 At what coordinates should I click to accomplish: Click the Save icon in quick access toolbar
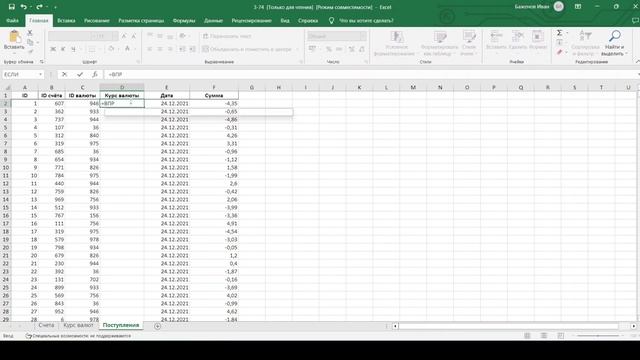tap(11, 7)
